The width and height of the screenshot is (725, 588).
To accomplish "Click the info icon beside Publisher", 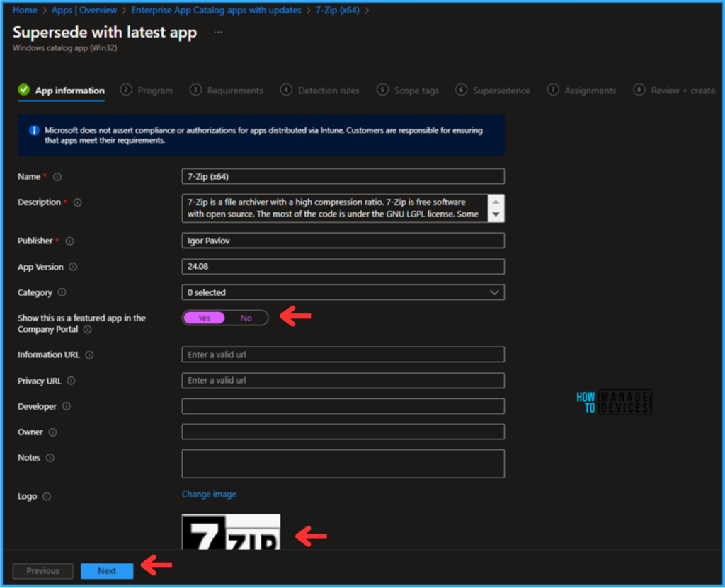I will point(70,241).
